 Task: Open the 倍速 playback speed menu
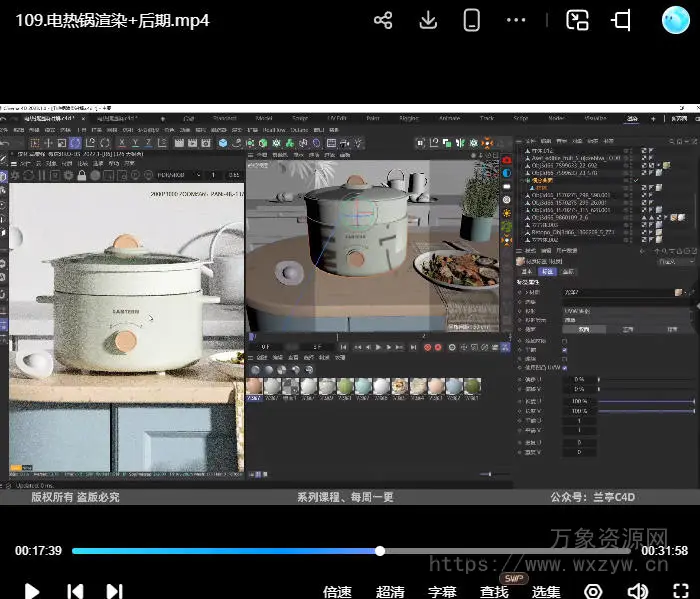click(x=337, y=591)
